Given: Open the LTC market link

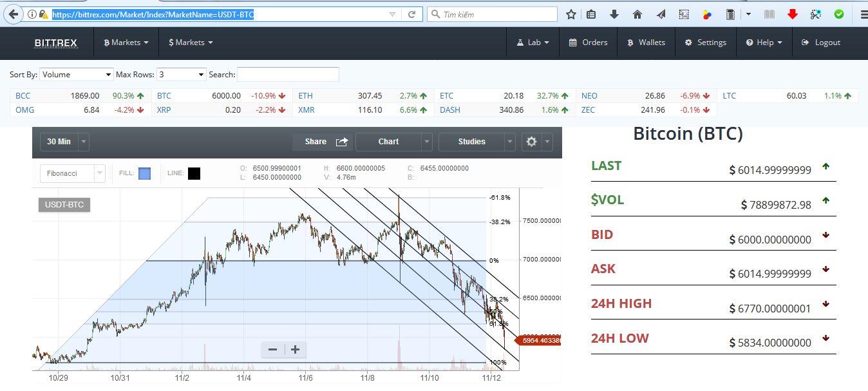Looking at the screenshot, I should click(x=729, y=96).
